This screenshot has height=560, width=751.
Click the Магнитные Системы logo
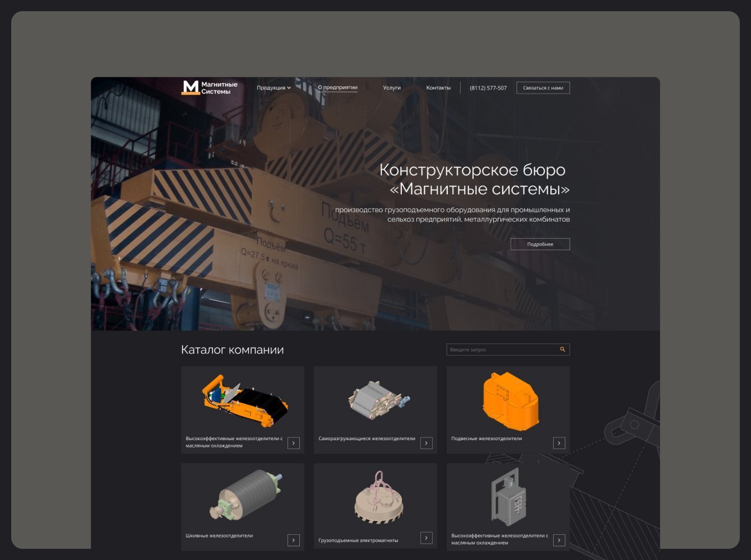tap(209, 87)
